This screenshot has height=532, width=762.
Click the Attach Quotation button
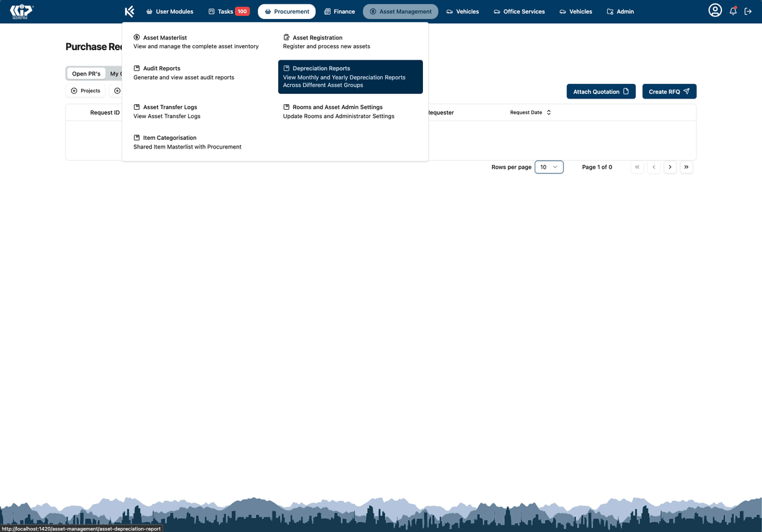point(600,91)
